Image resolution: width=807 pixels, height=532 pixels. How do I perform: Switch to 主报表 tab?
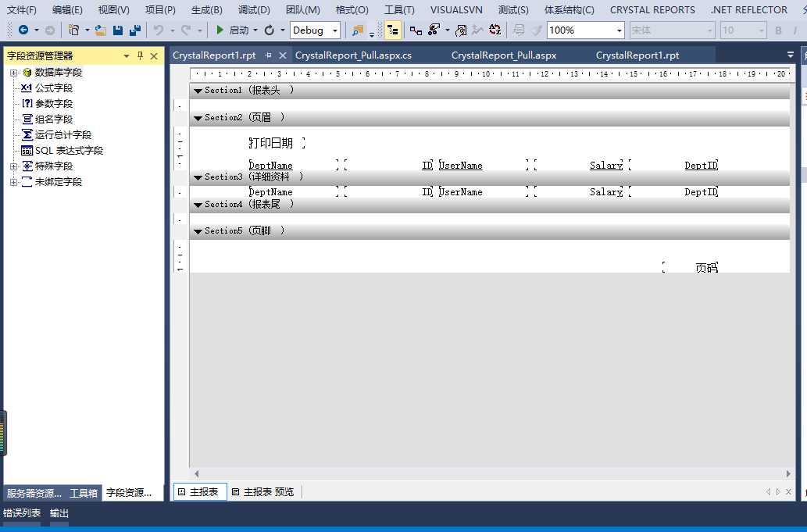pos(199,492)
